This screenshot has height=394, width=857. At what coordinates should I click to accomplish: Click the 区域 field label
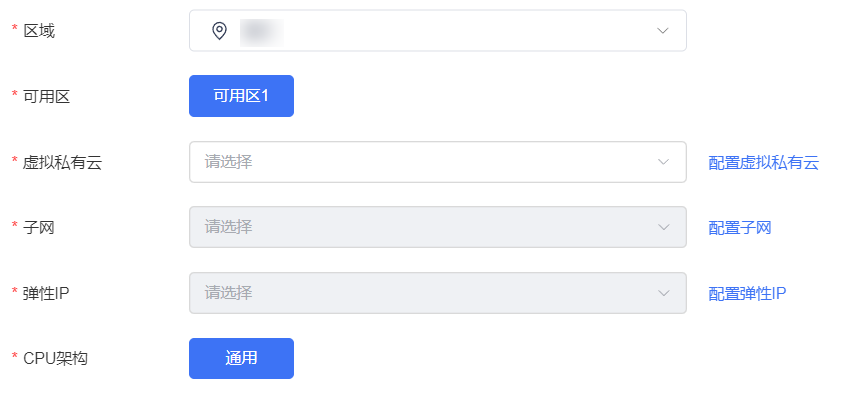click(x=39, y=31)
